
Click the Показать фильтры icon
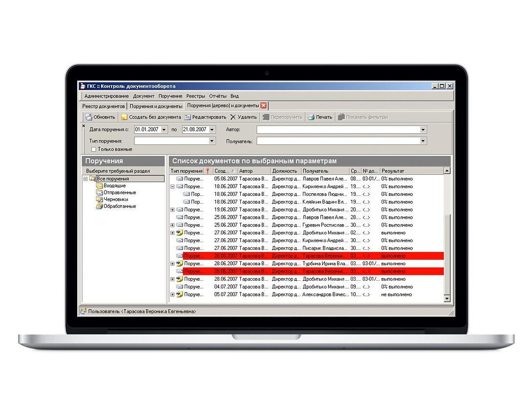coord(341,117)
